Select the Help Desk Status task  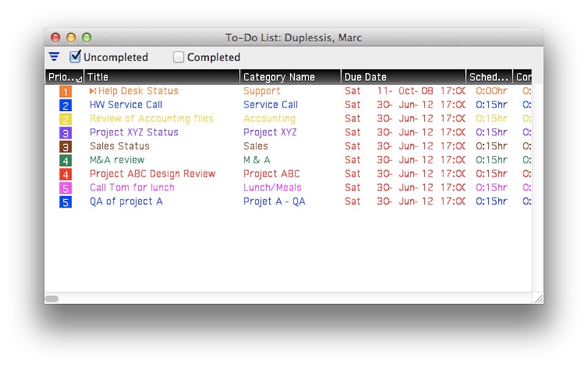[138, 91]
